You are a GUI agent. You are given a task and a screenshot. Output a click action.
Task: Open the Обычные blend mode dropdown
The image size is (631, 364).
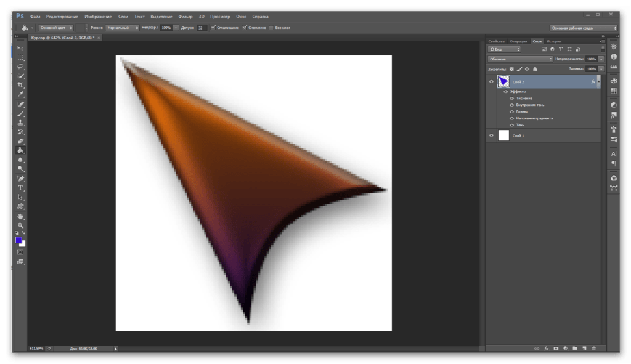tap(520, 59)
